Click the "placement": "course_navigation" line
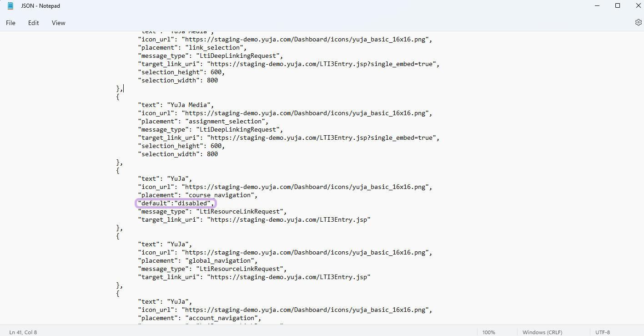Viewport: 644px width, 336px height. coord(198,195)
